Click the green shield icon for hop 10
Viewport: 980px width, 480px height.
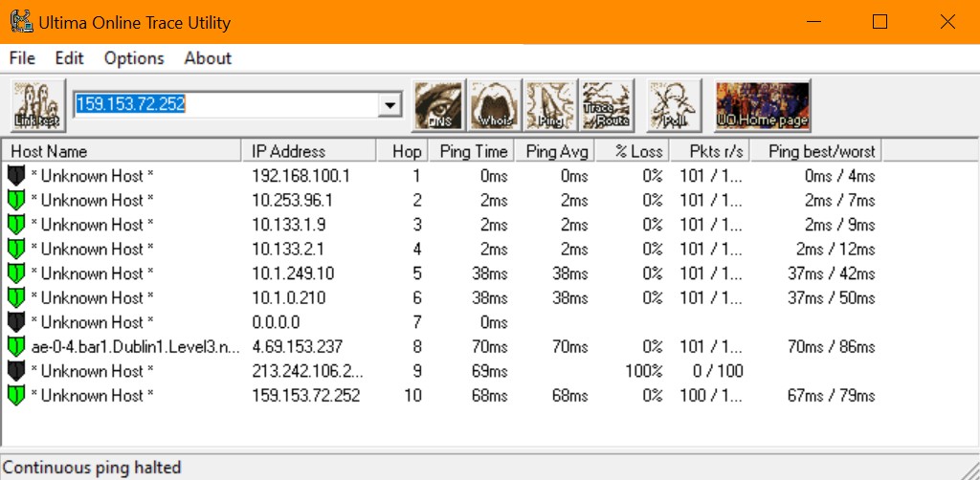click(x=15, y=395)
